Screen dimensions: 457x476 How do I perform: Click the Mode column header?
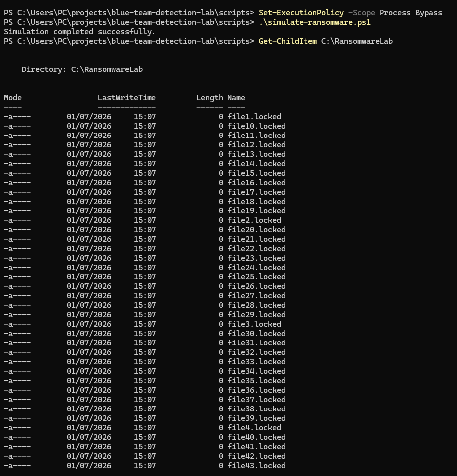(x=13, y=98)
